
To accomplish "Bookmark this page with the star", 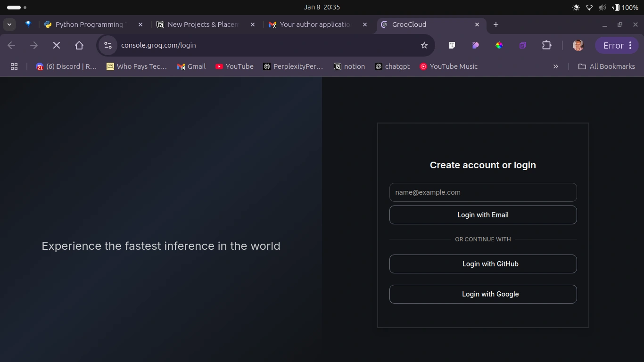I will click(x=424, y=45).
